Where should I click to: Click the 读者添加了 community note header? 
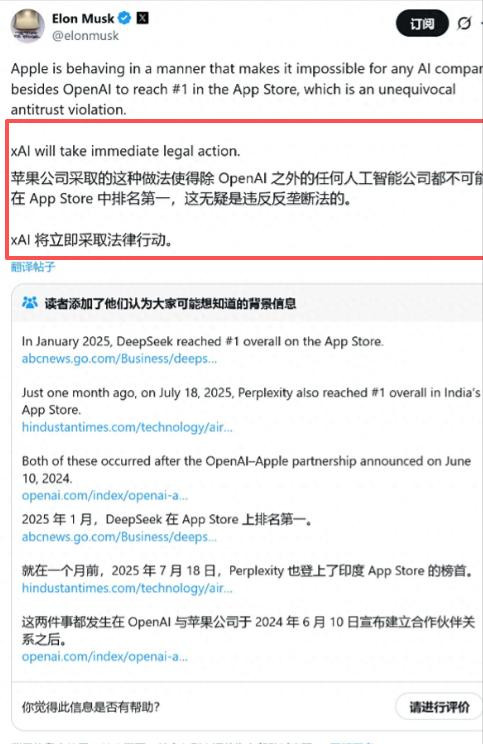[170, 303]
